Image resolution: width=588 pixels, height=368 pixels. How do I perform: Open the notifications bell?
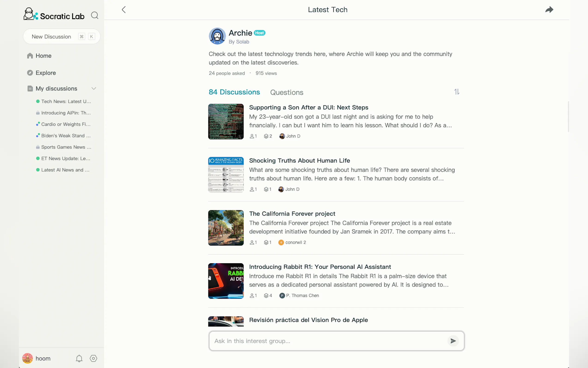(x=79, y=358)
